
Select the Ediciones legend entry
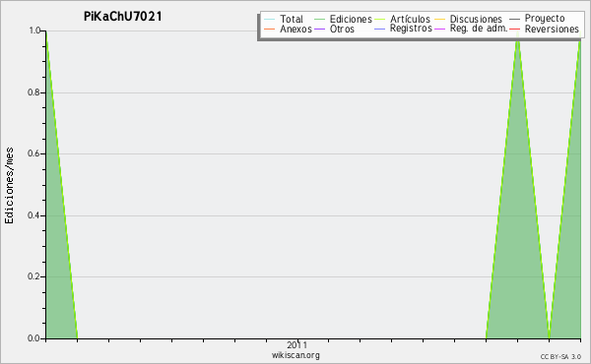pos(351,19)
